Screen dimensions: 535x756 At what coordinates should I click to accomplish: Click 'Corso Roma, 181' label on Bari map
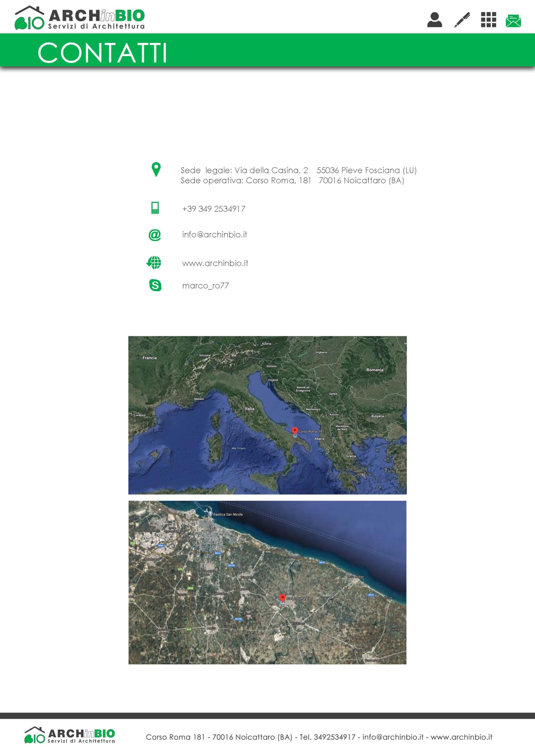(x=299, y=599)
